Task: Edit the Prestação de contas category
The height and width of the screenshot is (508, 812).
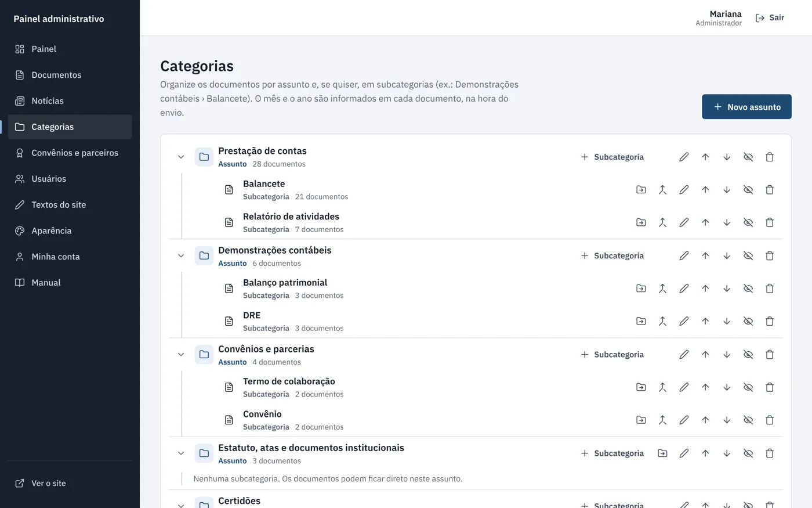Action: [x=684, y=157]
